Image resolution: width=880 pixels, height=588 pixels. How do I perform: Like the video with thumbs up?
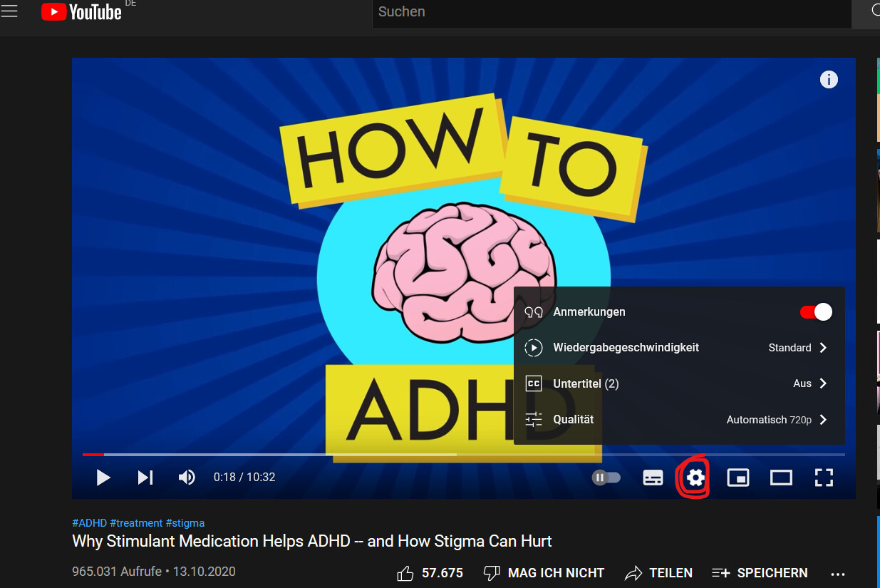430,573
